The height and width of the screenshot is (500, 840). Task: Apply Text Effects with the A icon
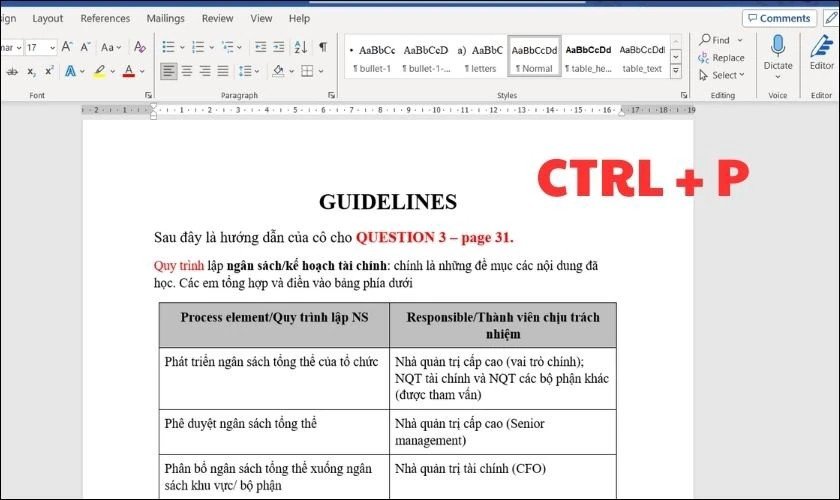pyautogui.click(x=70, y=71)
